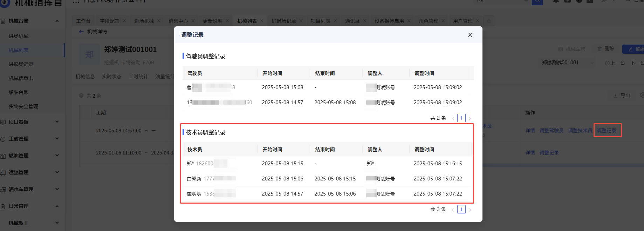Switch to the 用户管理 tab
The height and width of the screenshot is (231, 644).
click(x=463, y=21)
